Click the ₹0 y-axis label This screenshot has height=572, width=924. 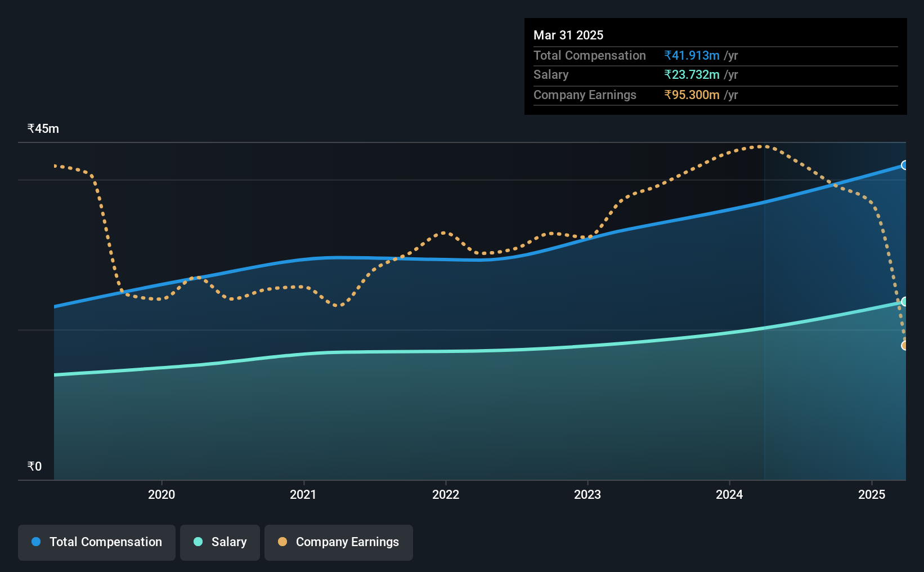coord(34,466)
